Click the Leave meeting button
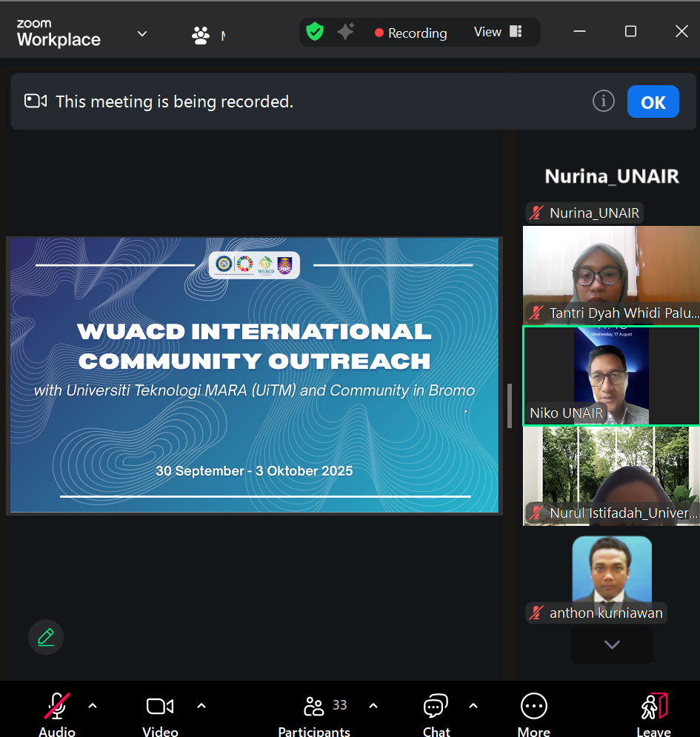 (654, 713)
